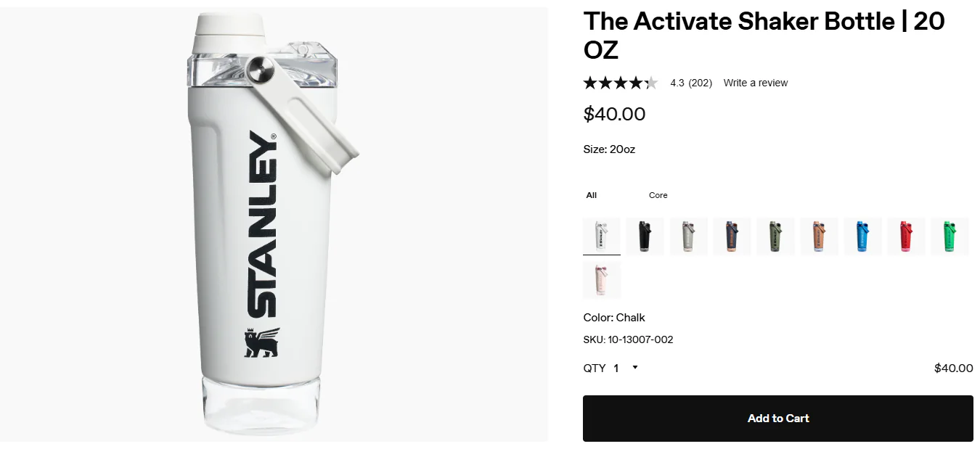The image size is (980, 449).
Task: Select the white Chalk bottle swatch
Action: (602, 236)
